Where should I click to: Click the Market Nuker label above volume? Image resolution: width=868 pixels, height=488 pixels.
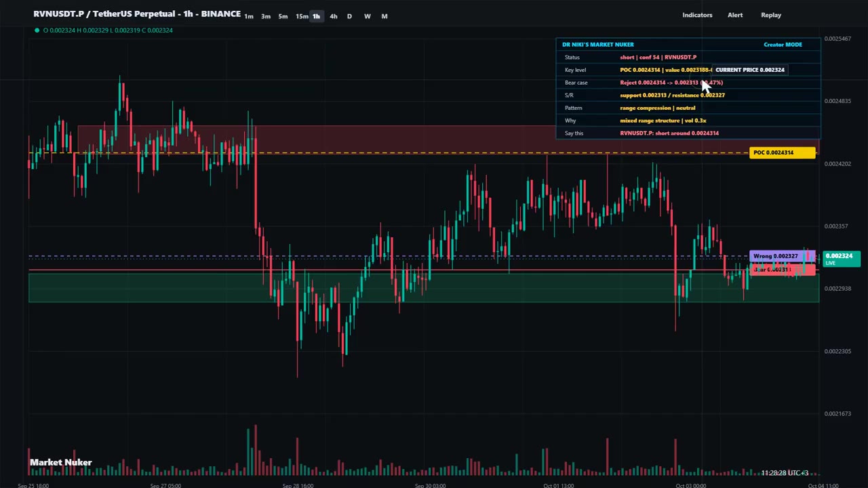click(x=61, y=462)
